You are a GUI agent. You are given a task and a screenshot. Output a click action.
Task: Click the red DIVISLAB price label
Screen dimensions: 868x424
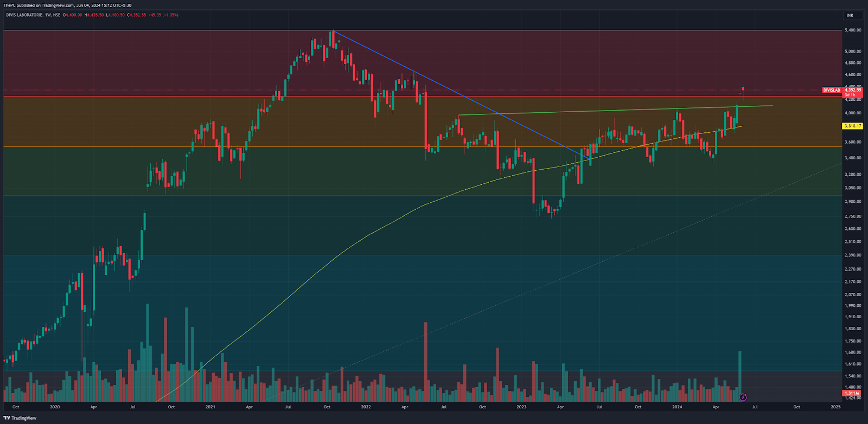point(831,90)
